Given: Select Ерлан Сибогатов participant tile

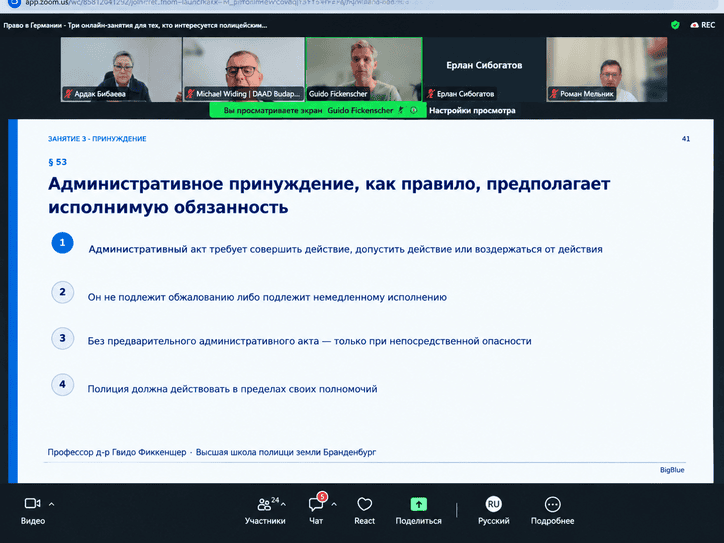Looking at the screenshot, I should pos(484,69).
